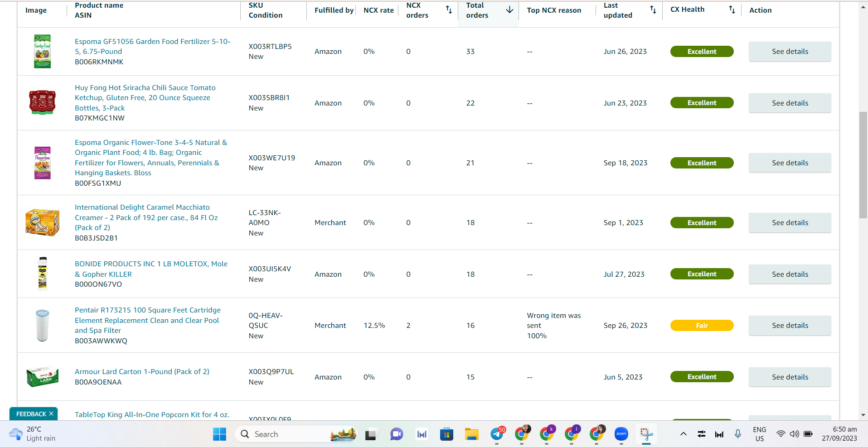This screenshot has height=447, width=868.
Task: Open Microsoft Store from the taskbar
Action: (x=446, y=434)
